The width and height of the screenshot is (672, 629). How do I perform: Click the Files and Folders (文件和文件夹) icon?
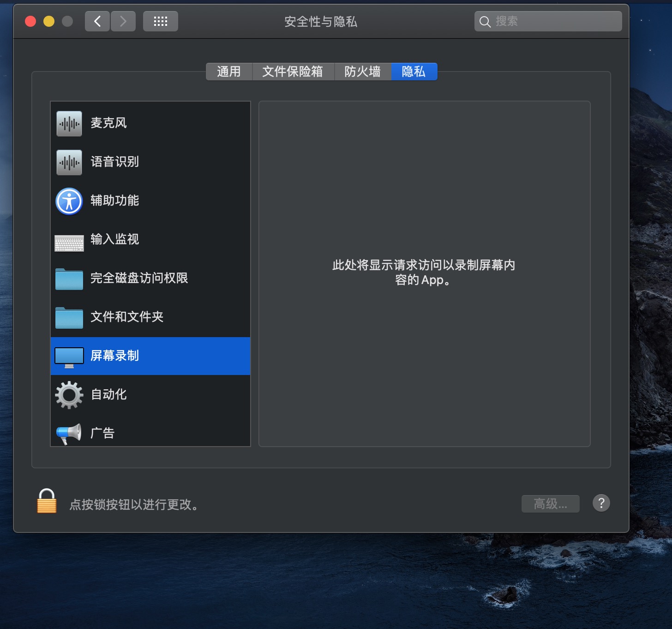[x=69, y=318]
